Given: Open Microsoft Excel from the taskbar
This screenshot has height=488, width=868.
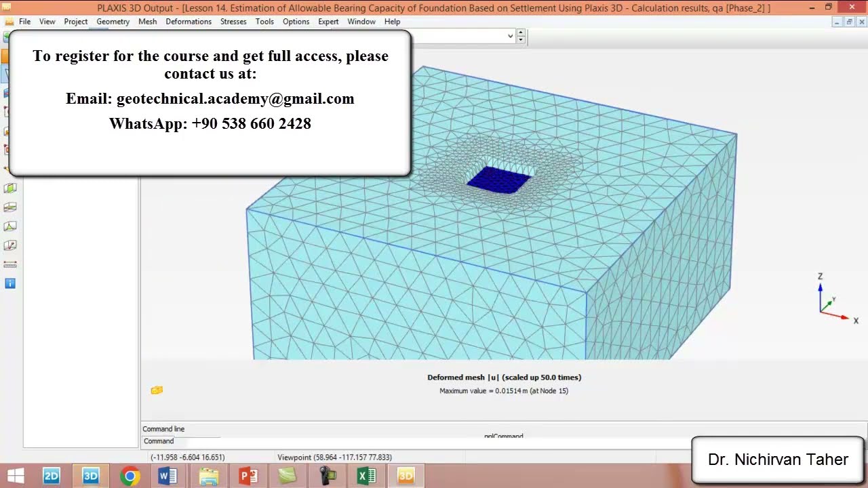Looking at the screenshot, I should tap(366, 476).
